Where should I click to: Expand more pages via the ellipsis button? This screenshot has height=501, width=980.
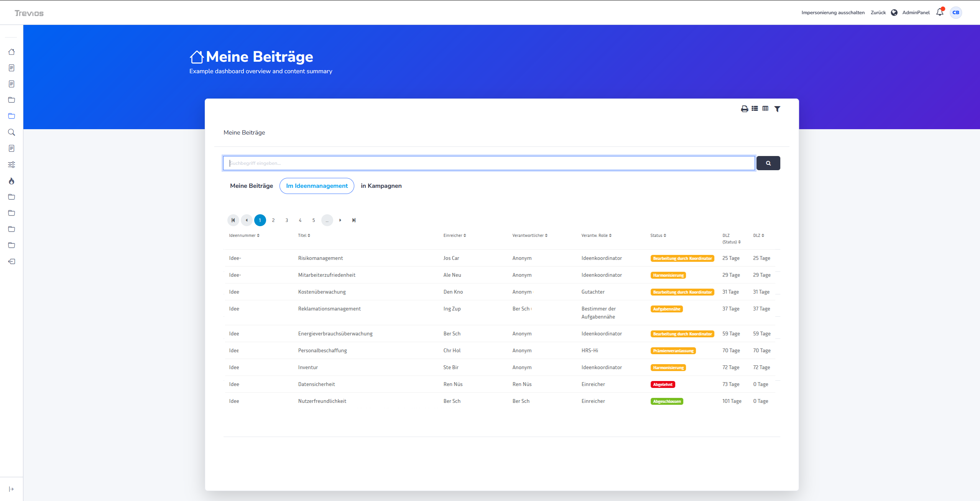tap(327, 220)
